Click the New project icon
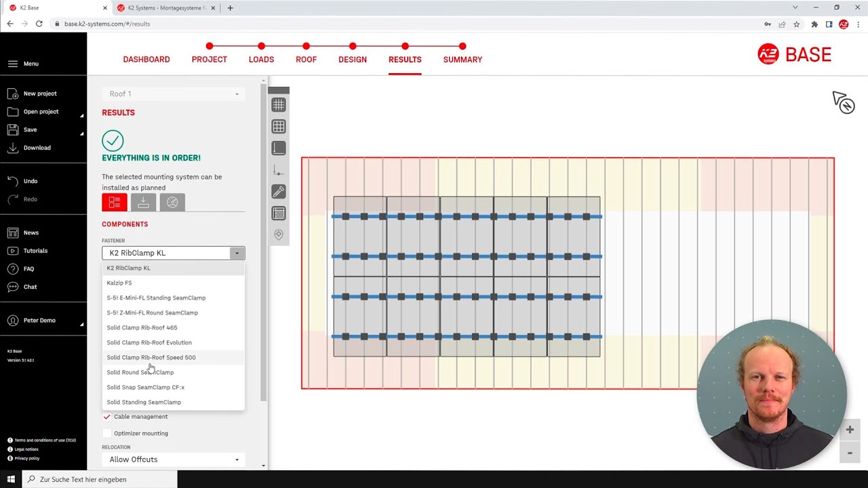Screen dimensions: 868x488 13,94
